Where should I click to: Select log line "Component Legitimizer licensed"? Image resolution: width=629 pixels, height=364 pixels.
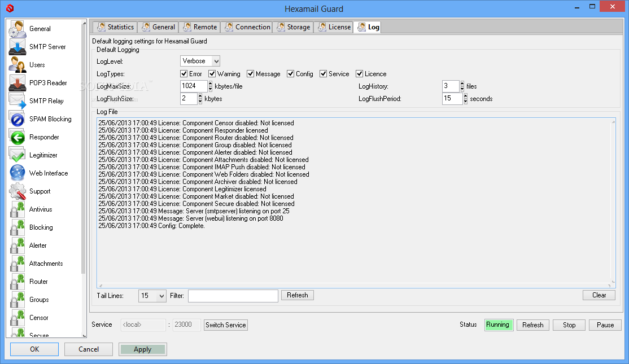[182, 189]
